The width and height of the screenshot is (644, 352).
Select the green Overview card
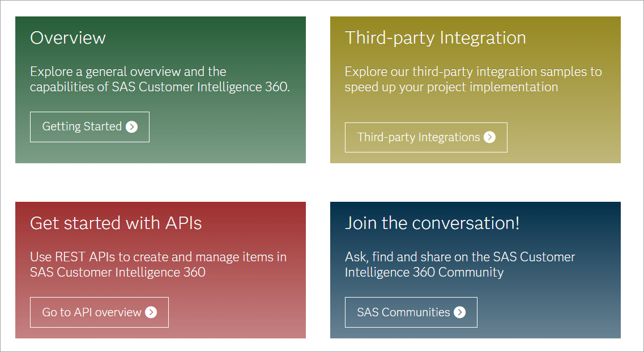click(x=161, y=90)
